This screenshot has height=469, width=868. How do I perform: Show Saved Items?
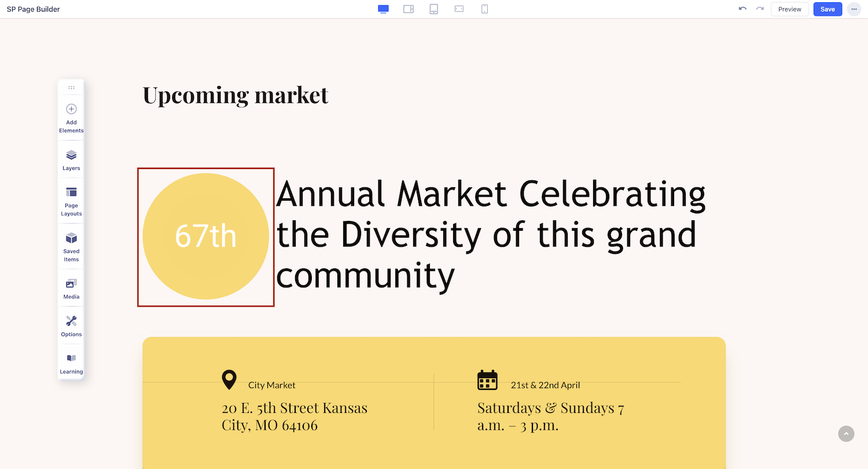click(x=71, y=247)
